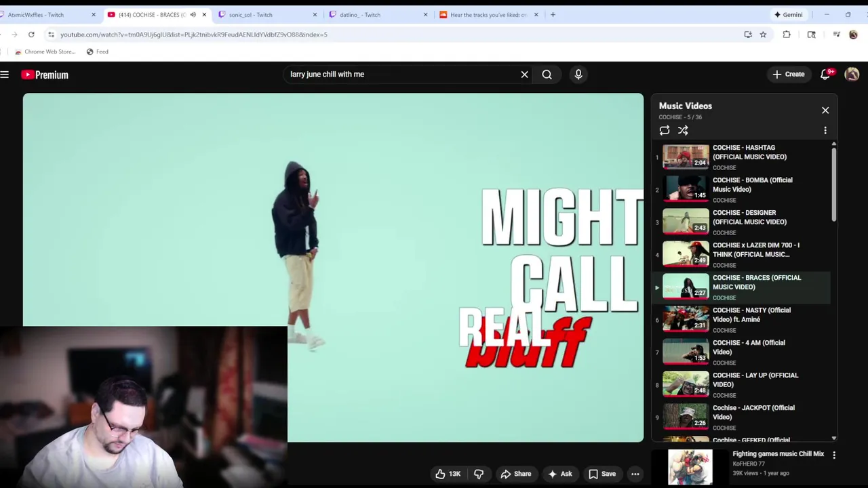The width and height of the screenshot is (868, 488).
Task: Open more actions ellipsis under video
Action: point(635,474)
